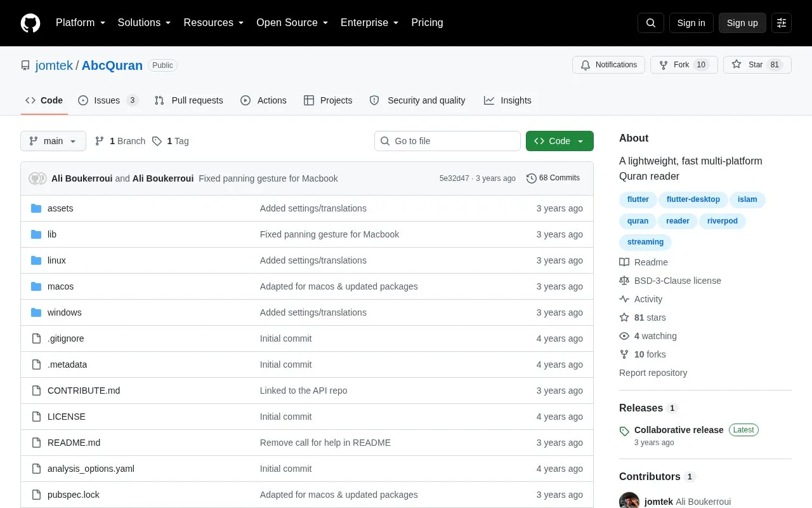Star the AbcQuran repository
The image size is (812, 508).
coord(757,65)
